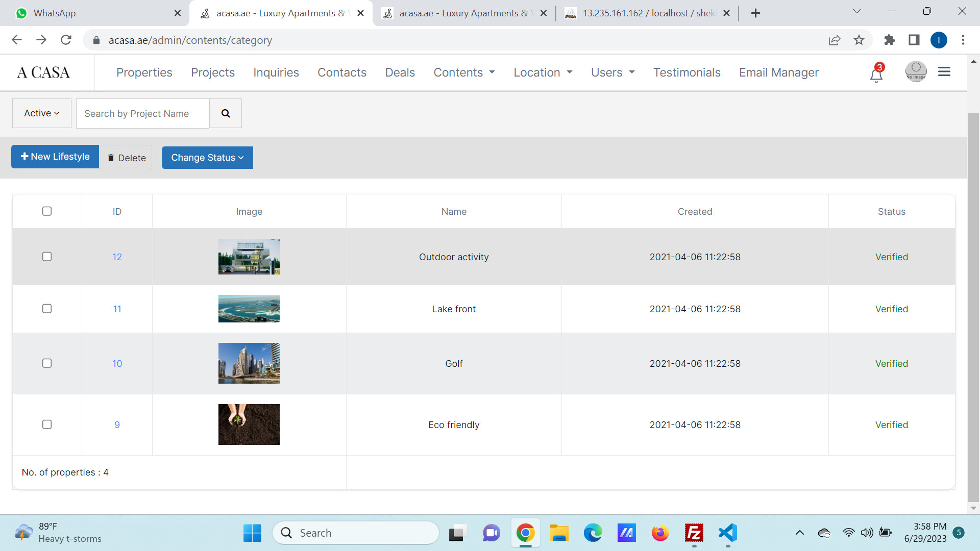This screenshot has width=980, height=551.
Task: Tick the Golf row checkbox
Action: pos(47,363)
